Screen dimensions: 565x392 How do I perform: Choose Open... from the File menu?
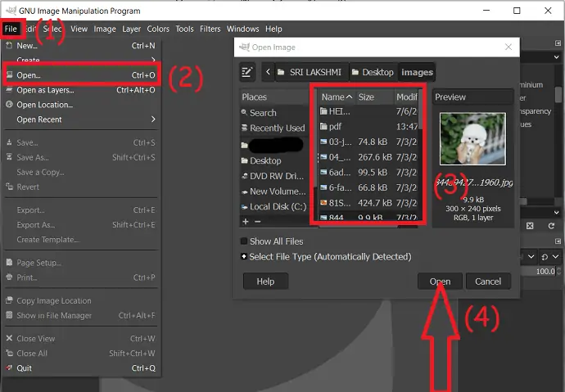81,75
